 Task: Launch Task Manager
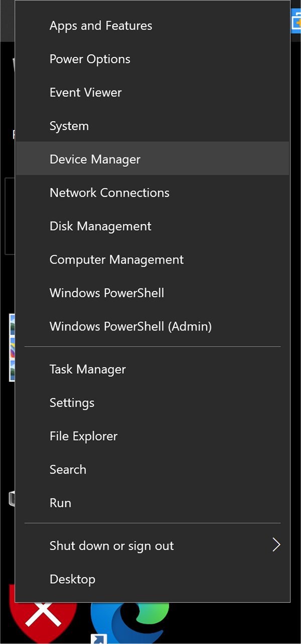[87, 369]
